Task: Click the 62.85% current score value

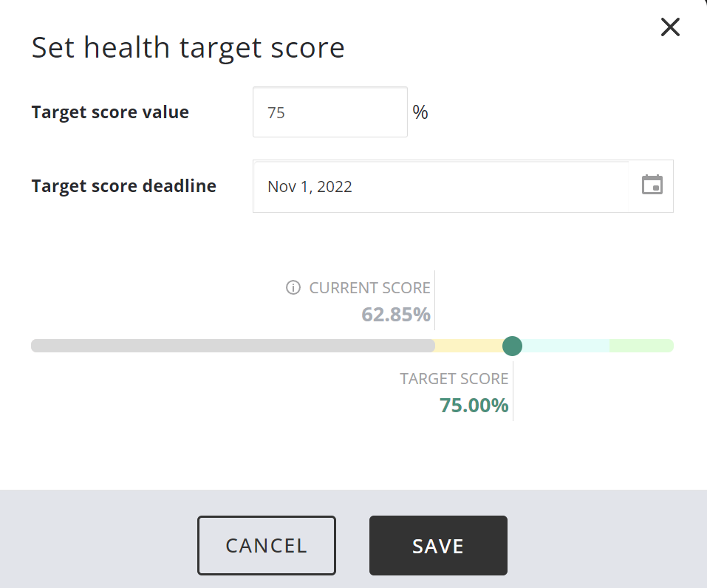Action: coord(395,315)
